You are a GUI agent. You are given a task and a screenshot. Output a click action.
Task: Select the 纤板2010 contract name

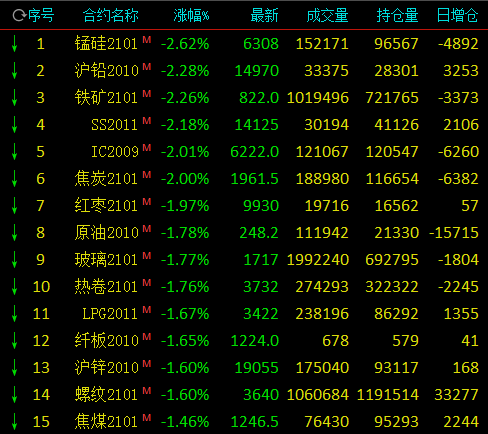pyautogui.click(x=106, y=341)
